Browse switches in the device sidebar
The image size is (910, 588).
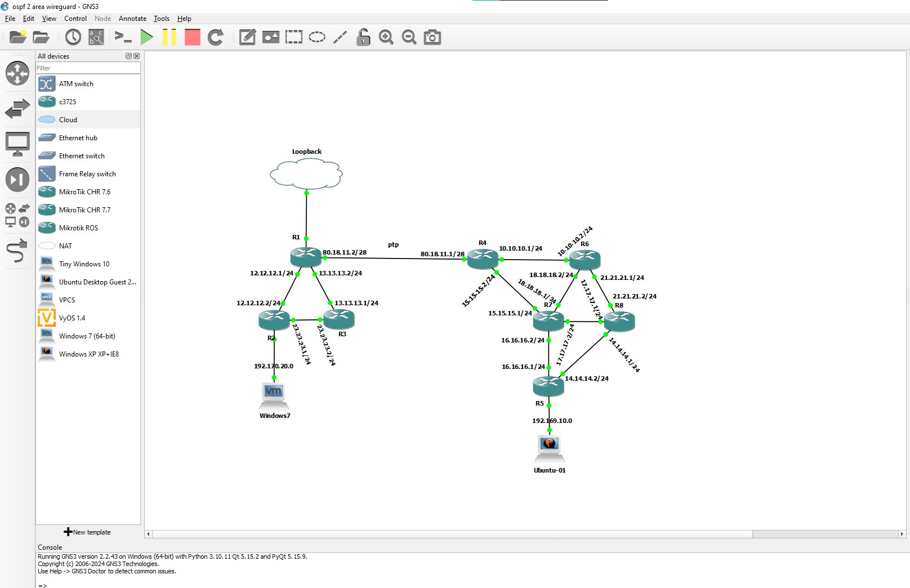tap(17, 108)
